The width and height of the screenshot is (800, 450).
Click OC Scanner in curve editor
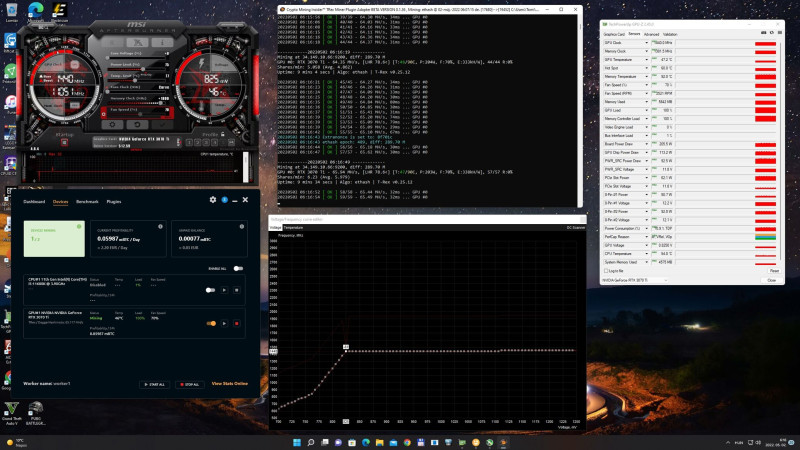(x=576, y=228)
